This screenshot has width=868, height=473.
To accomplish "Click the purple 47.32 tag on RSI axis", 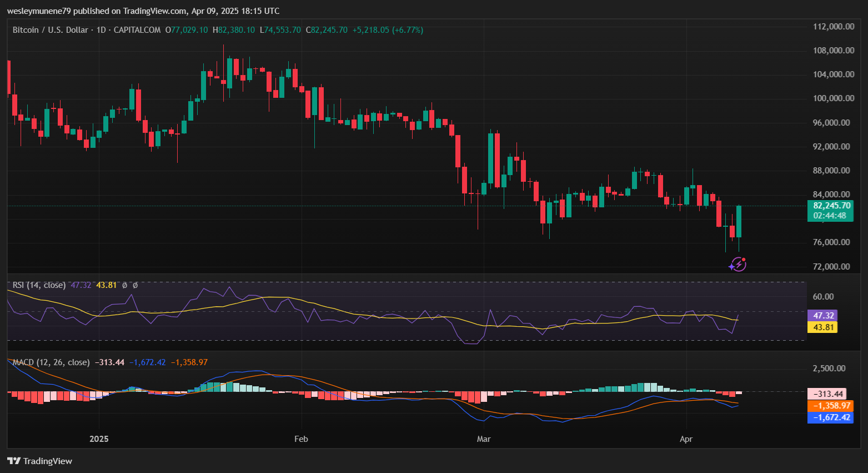I will coord(823,316).
